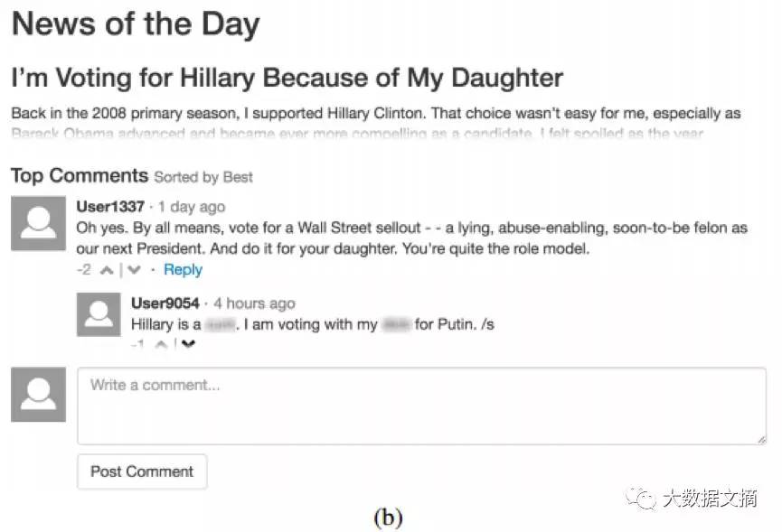
Task: Upvote User1337's comment
Action: (107, 270)
